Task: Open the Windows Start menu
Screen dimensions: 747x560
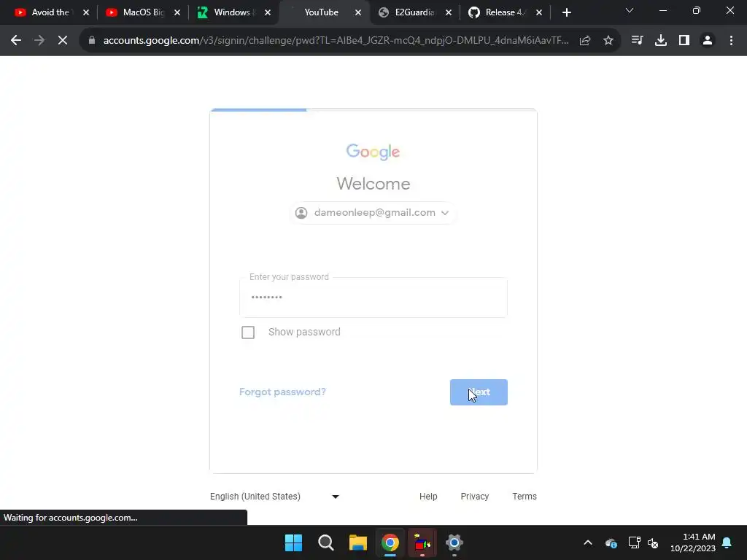Action: tap(293, 542)
